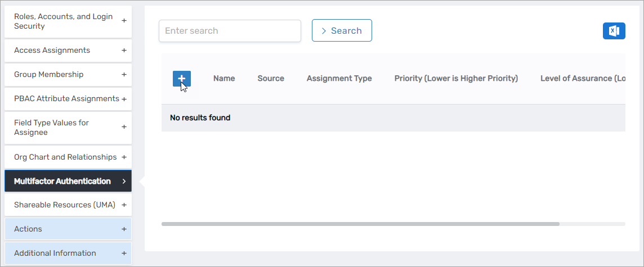The width and height of the screenshot is (644, 267).
Task: Select the Multifactor Authentication menu item
Action: [x=68, y=182]
